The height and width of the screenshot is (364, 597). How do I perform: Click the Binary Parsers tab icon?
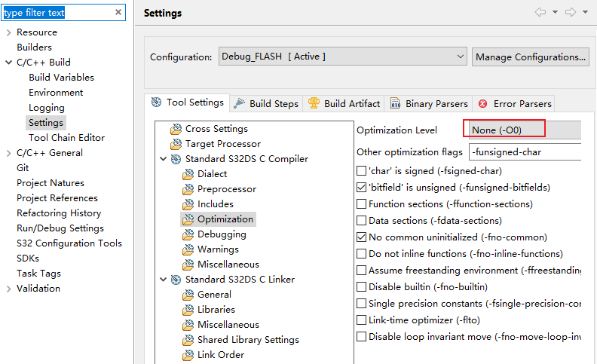pyautogui.click(x=396, y=103)
